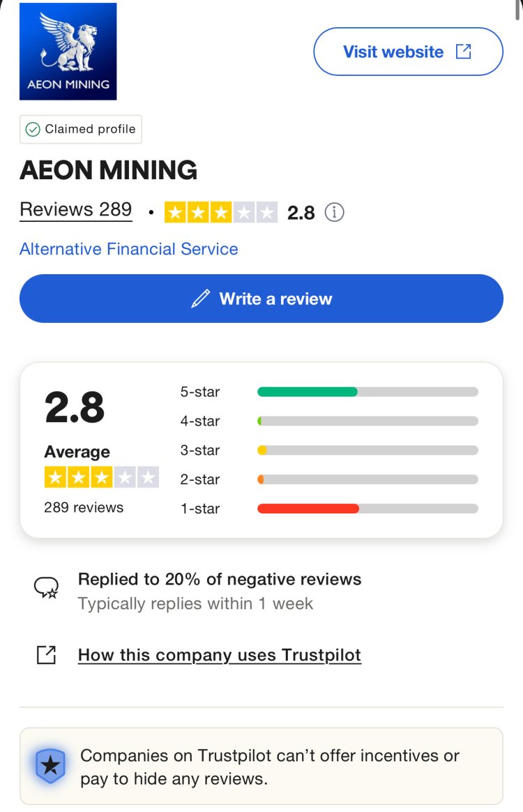The width and height of the screenshot is (523, 812).
Task: Select the Claimed profile badge
Action: pos(80,129)
